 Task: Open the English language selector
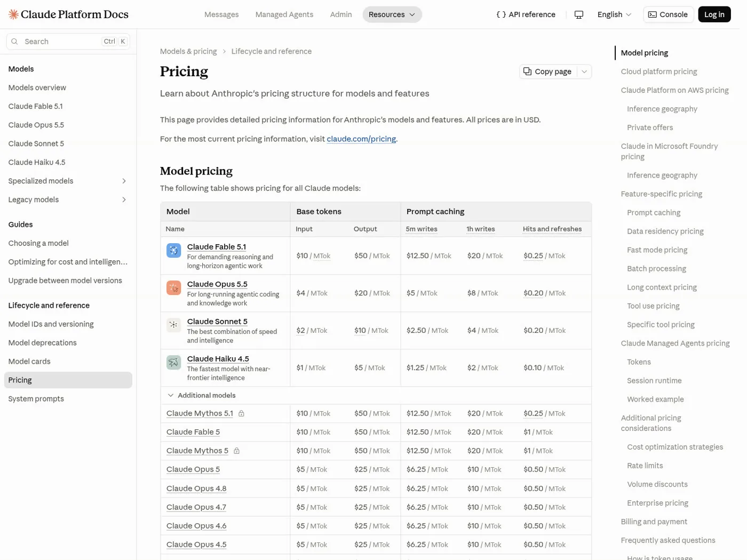[x=614, y=14]
